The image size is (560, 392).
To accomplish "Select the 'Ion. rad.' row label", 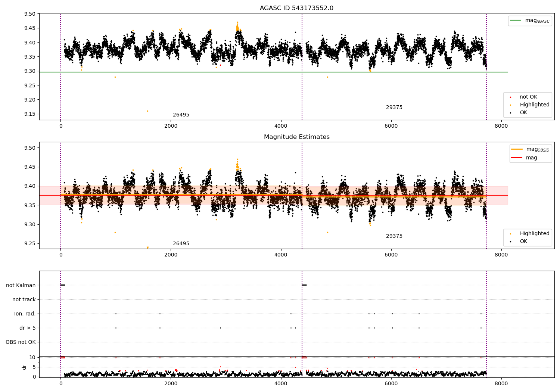I will (x=25, y=314).
